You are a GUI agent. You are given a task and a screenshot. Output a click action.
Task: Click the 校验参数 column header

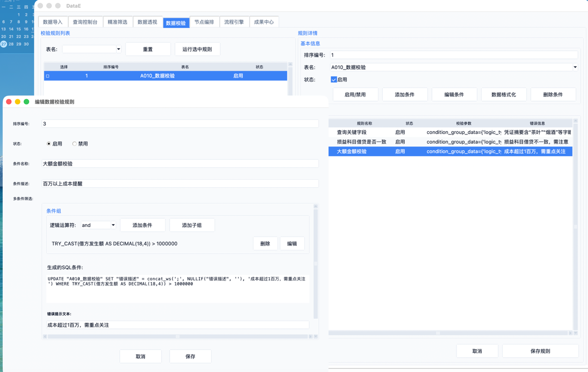463,123
